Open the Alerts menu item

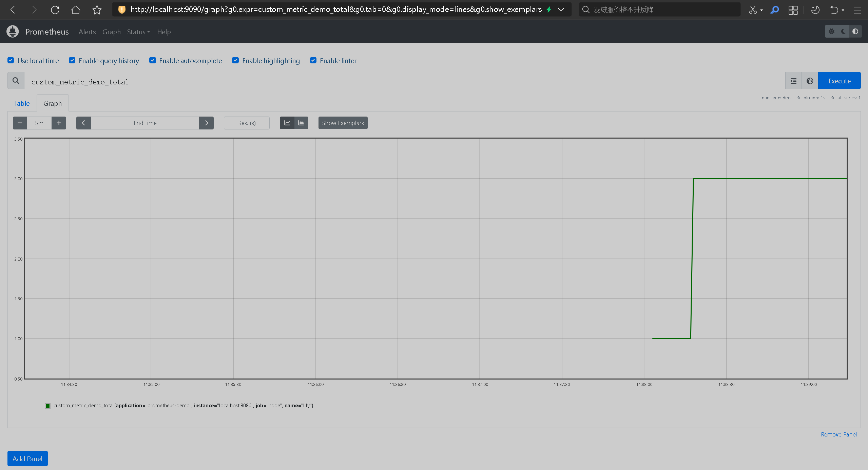point(87,32)
